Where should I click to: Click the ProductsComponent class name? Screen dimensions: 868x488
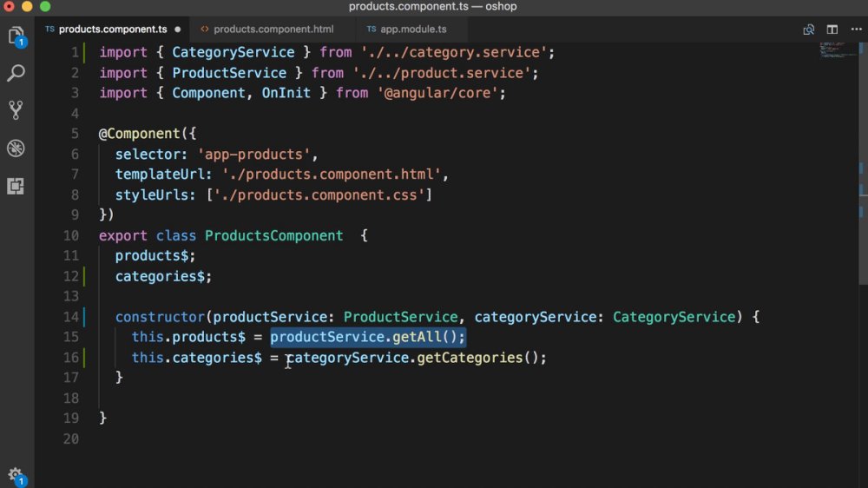coord(274,236)
